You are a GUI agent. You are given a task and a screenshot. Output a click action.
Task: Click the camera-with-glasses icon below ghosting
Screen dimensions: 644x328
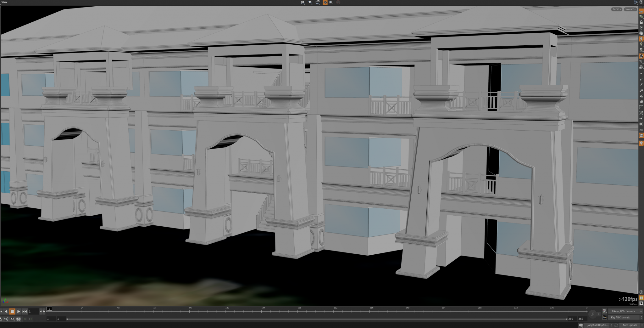[x=641, y=67]
